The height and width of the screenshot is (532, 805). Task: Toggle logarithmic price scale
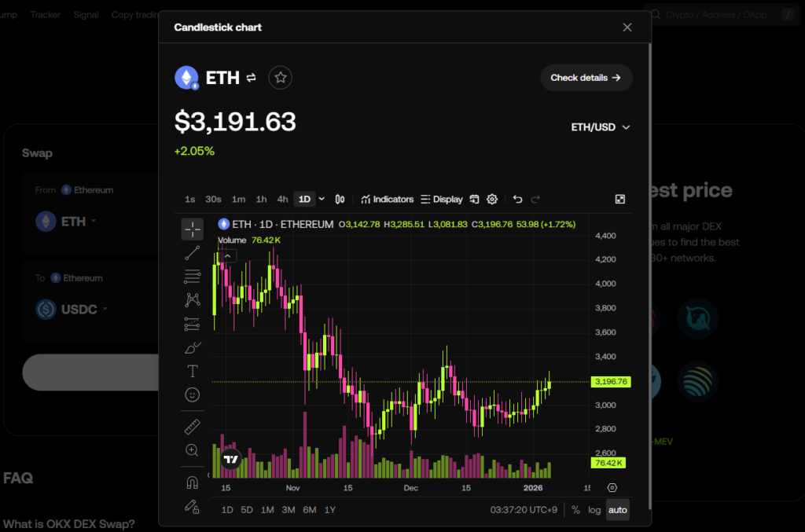click(x=594, y=510)
